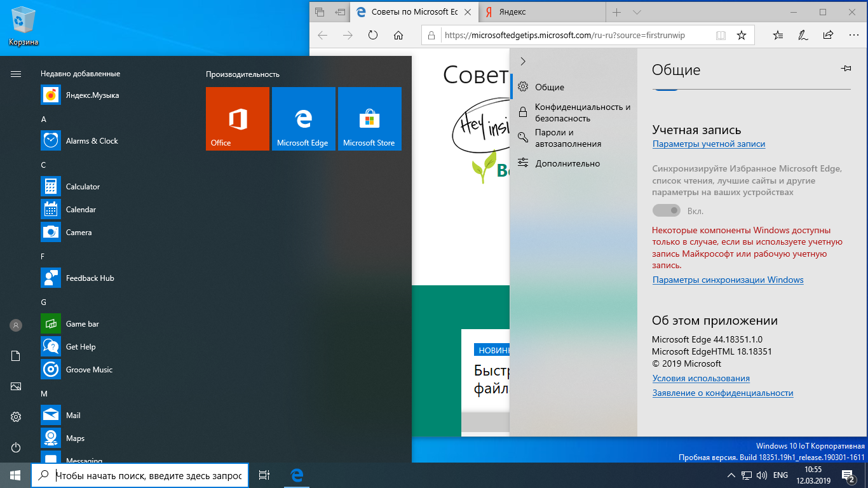Click the Microsoft Edge tile

click(x=304, y=119)
